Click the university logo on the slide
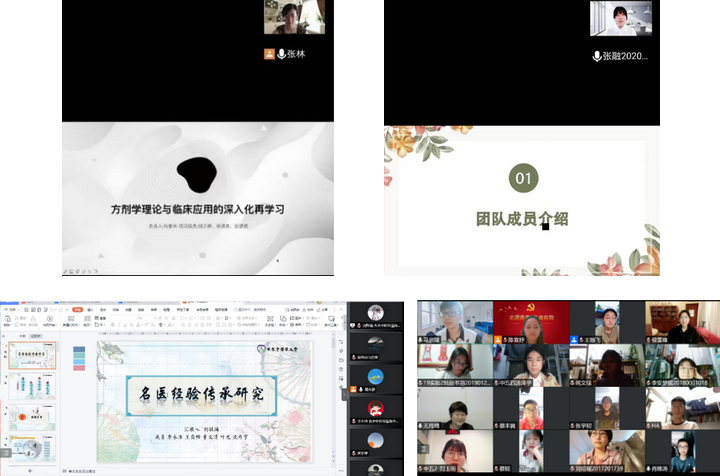The width and height of the screenshot is (720, 476). coord(262,348)
